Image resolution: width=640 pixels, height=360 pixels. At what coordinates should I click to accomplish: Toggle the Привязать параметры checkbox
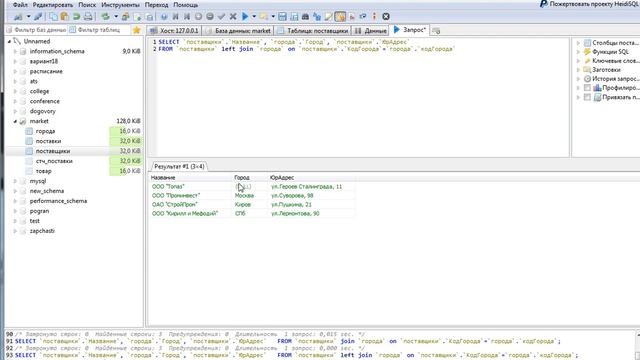[587, 97]
